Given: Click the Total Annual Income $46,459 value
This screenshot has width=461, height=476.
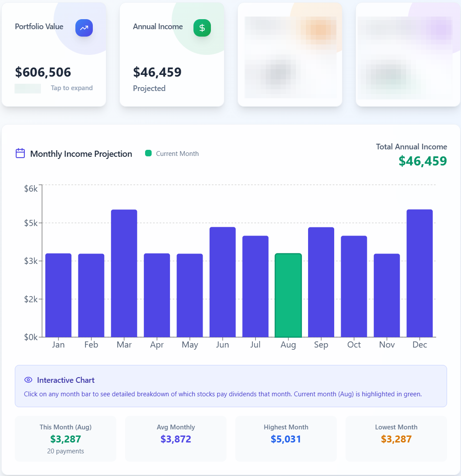Looking at the screenshot, I should click(x=423, y=161).
